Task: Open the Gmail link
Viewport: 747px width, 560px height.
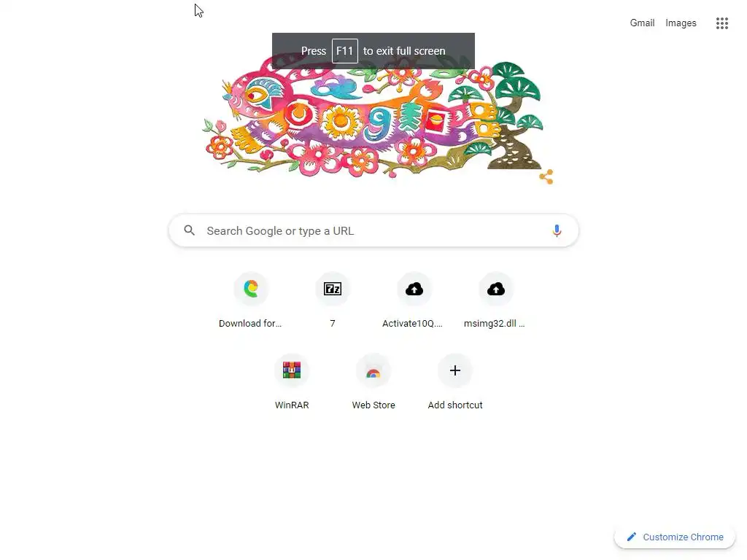Action: click(x=642, y=23)
